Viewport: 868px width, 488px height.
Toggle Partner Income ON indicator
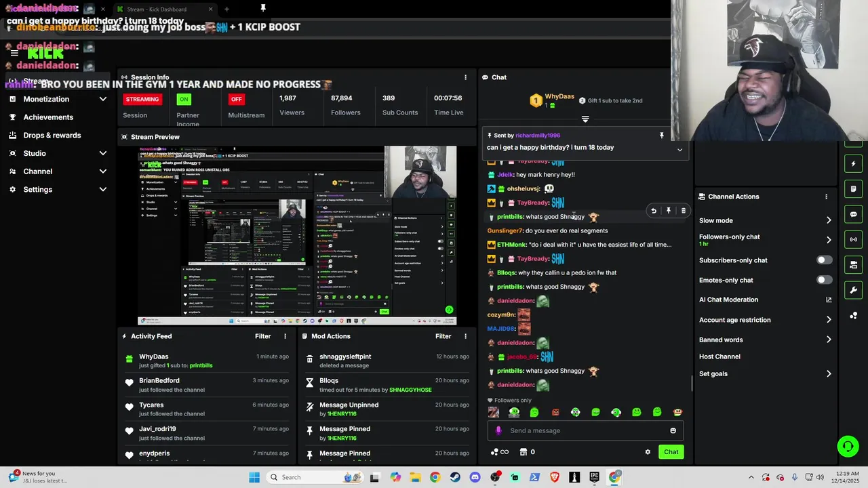183,99
